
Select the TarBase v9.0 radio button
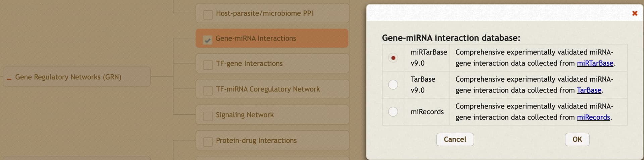pyautogui.click(x=393, y=84)
